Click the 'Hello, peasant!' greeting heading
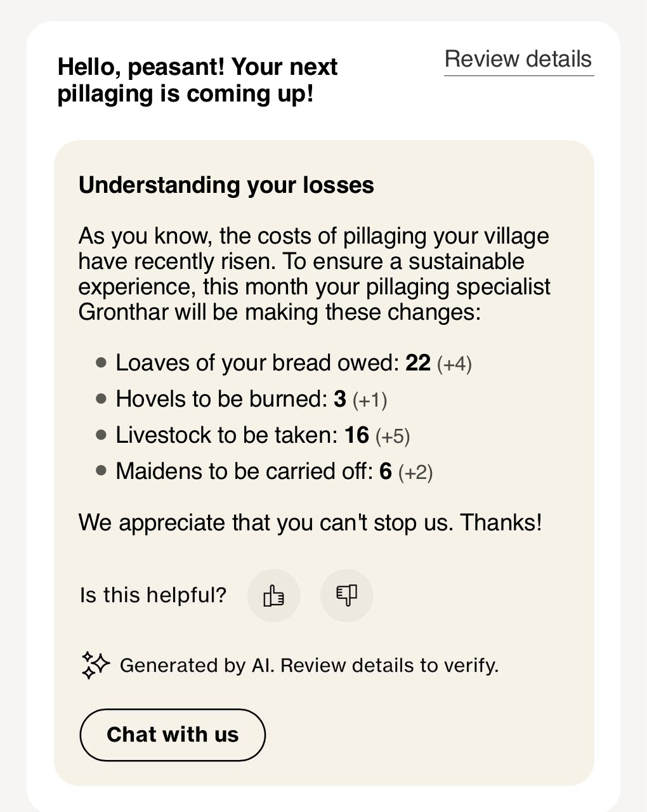 (x=197, y=80)
